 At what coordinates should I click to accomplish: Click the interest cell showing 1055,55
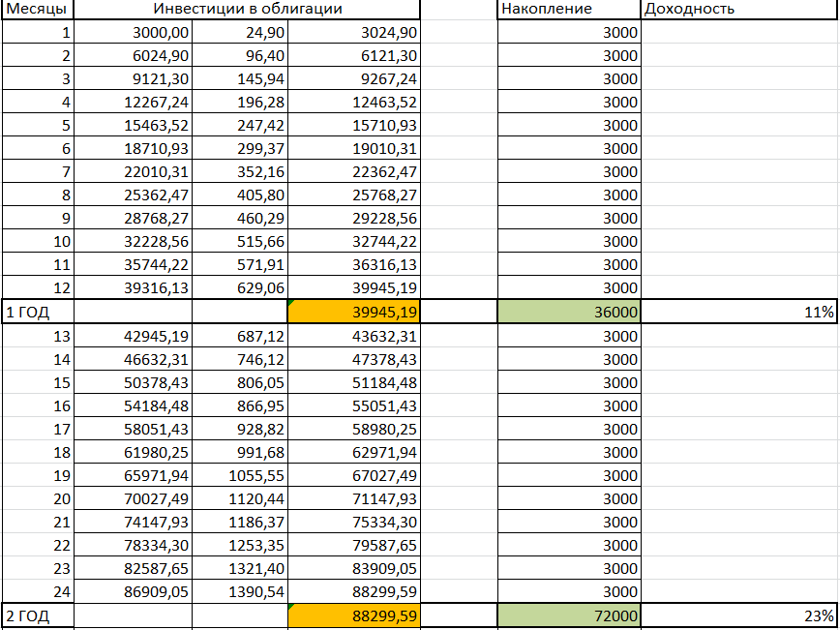pos(240,475)
